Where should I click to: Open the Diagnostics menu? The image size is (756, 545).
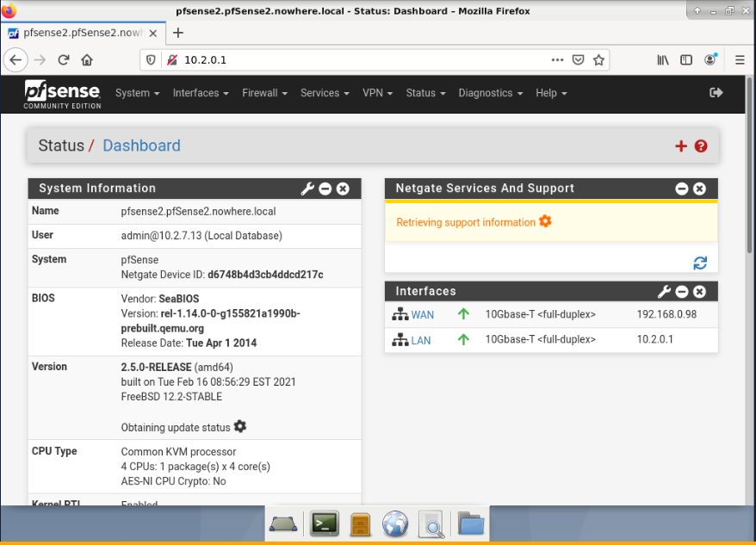[x=490, y=93]
